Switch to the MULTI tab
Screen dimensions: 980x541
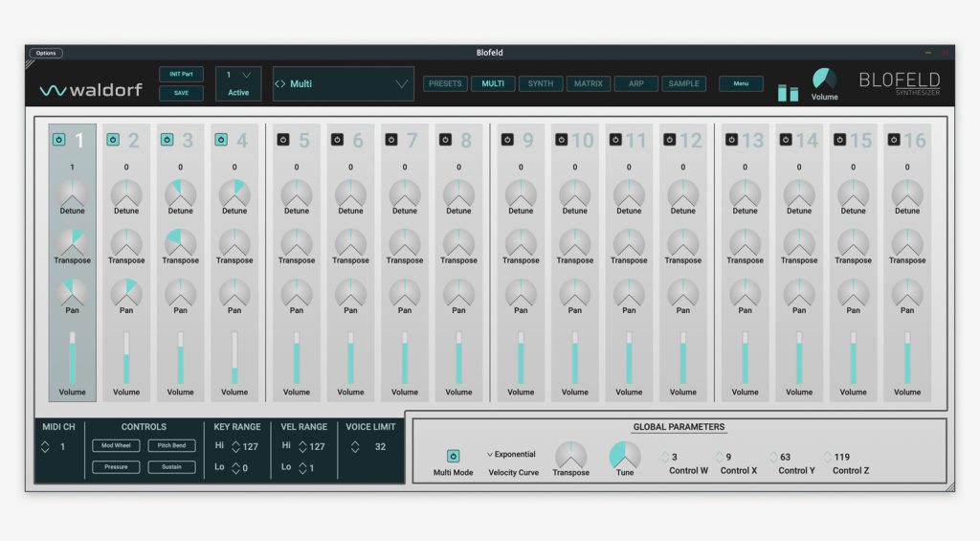coord(493,84)
